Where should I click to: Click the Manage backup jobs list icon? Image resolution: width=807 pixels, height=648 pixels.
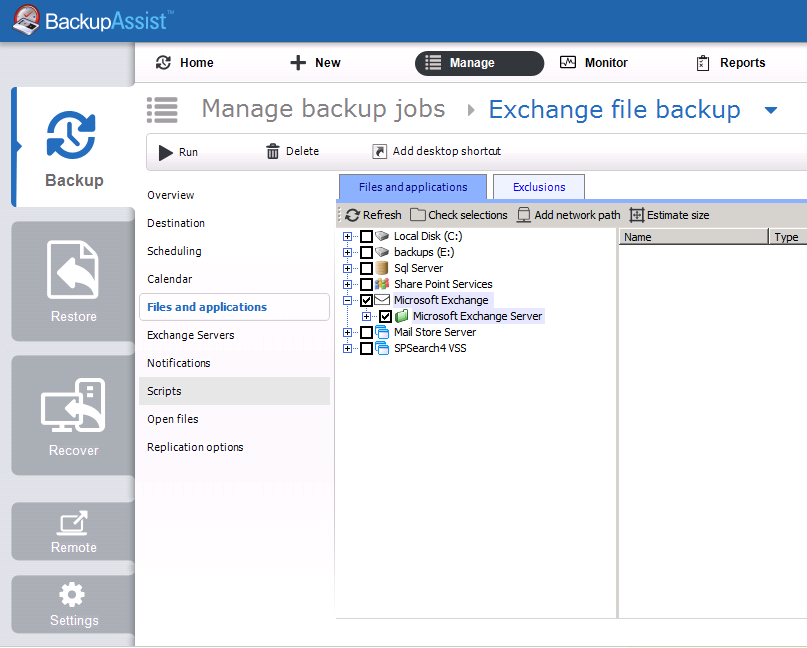[162, 110]
